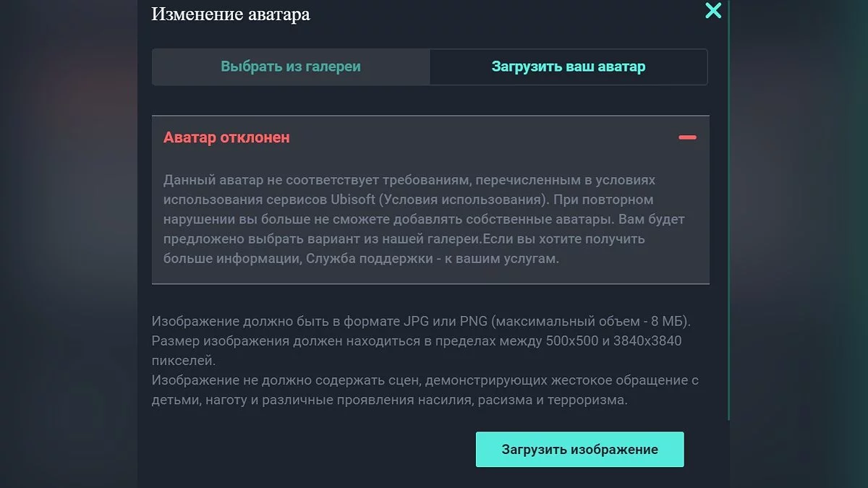This screenshot has height=488, width=868.
Task: Select the 'Загрузить ваш аватар' tab
Action: click(569, 67)
